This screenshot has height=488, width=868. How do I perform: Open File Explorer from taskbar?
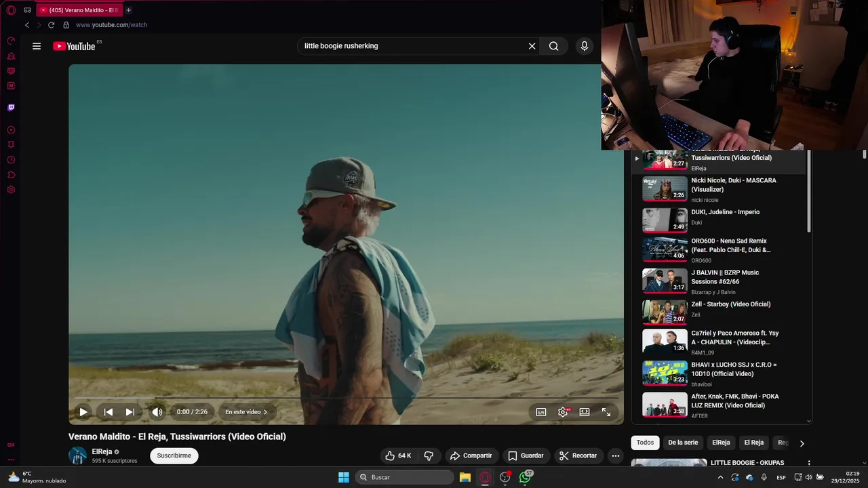[x=465, y=477]
